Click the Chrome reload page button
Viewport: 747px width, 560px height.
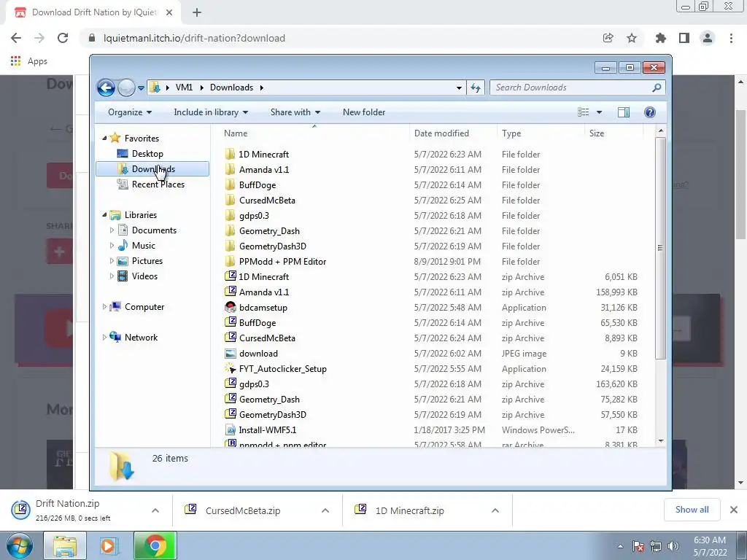coord(63,38)
